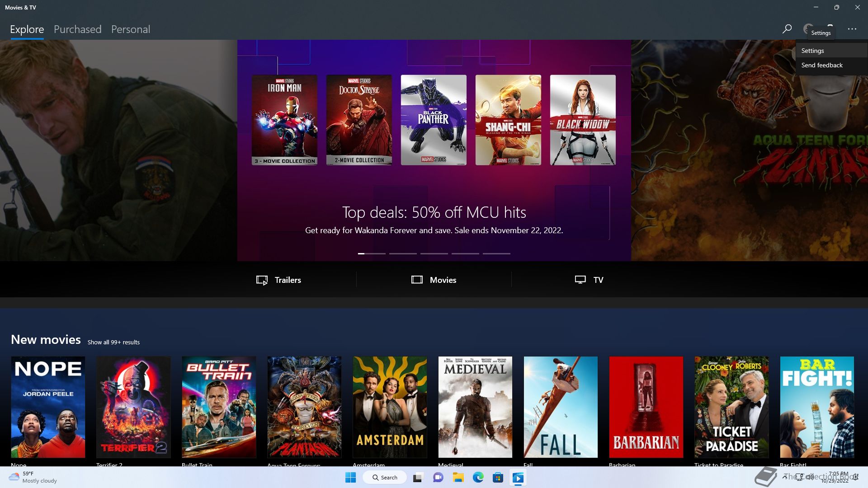This screenshot has height=488, width=868.
Task: Click the three-dot More options button
Action: click(852, 29)
